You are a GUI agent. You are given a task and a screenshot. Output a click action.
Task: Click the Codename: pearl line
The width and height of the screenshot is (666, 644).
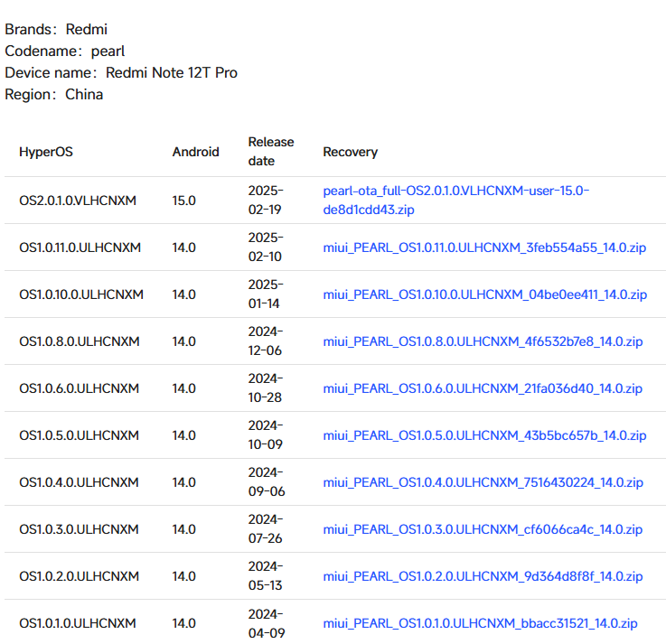[x=64, y=51]
